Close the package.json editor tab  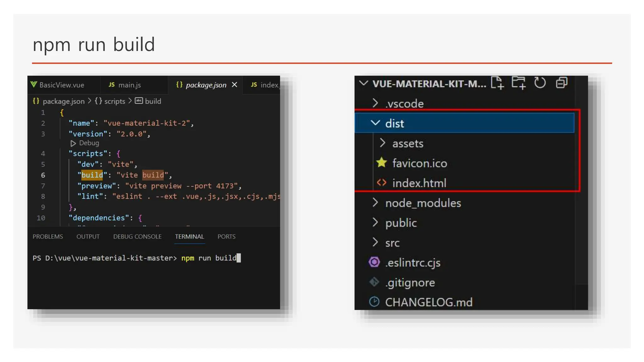pos(234,85)
